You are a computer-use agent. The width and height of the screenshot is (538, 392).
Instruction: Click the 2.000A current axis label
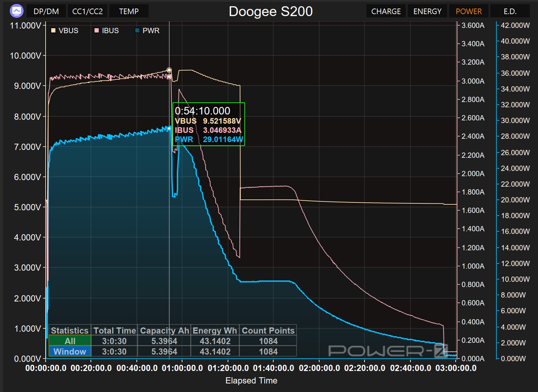click(473, 174)
